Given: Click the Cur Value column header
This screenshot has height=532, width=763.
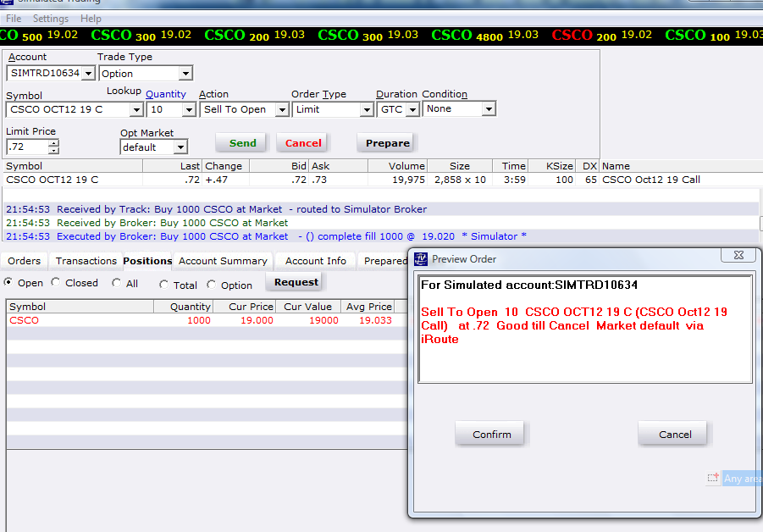Looking at the screenshot, I should coord(308,307).
